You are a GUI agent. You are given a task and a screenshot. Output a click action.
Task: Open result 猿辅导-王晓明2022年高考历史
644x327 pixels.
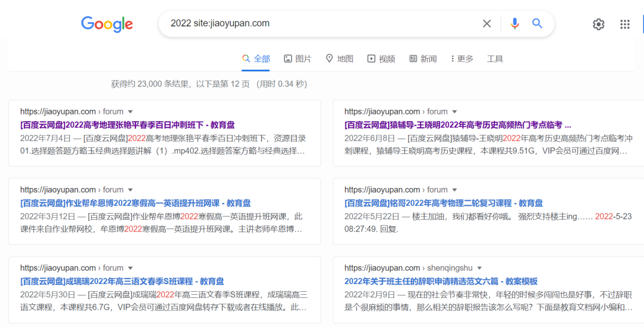(x=457, y=125)
